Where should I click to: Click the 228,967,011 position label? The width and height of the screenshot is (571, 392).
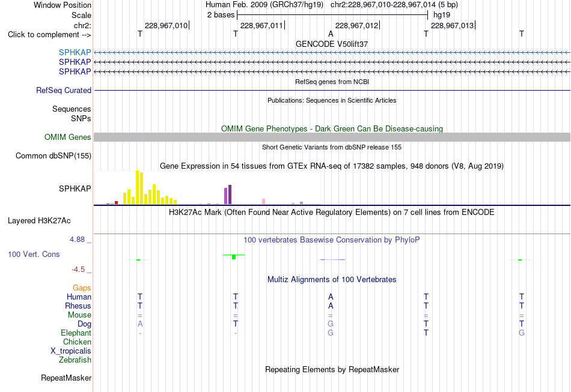pos(261,25)
